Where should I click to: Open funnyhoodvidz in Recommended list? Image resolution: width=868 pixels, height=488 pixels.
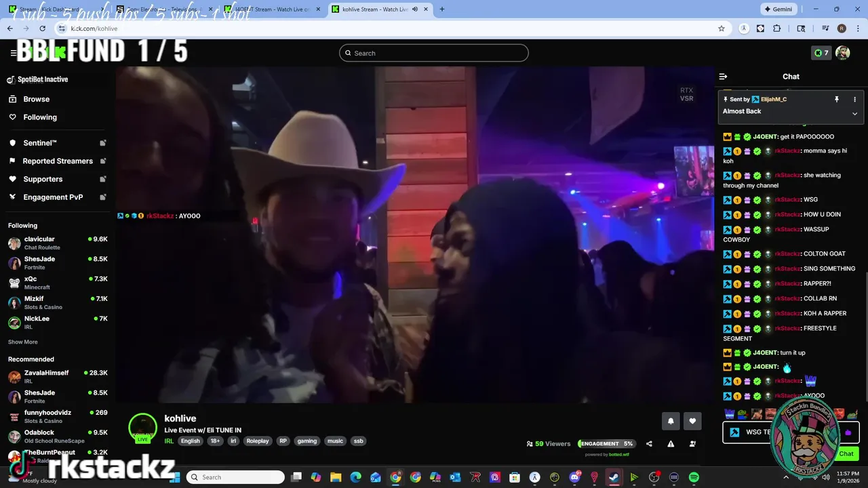coord(57,416)
